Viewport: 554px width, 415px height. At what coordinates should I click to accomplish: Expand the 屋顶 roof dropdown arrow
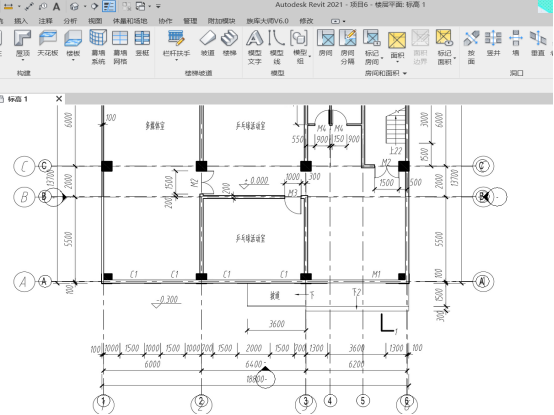[x=23, y=60]
